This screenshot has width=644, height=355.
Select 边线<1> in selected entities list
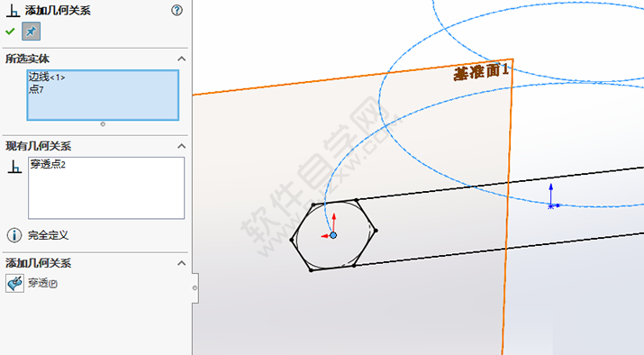pos(47,77)
